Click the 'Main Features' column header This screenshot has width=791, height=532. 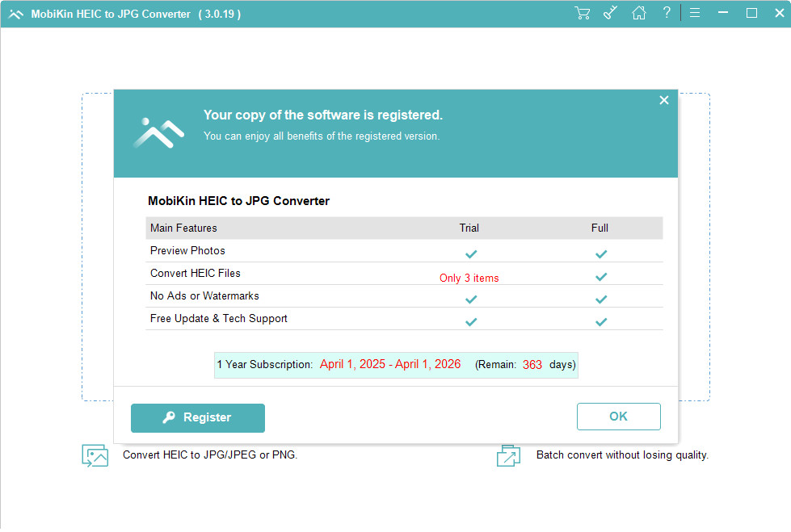click(183, 228)
